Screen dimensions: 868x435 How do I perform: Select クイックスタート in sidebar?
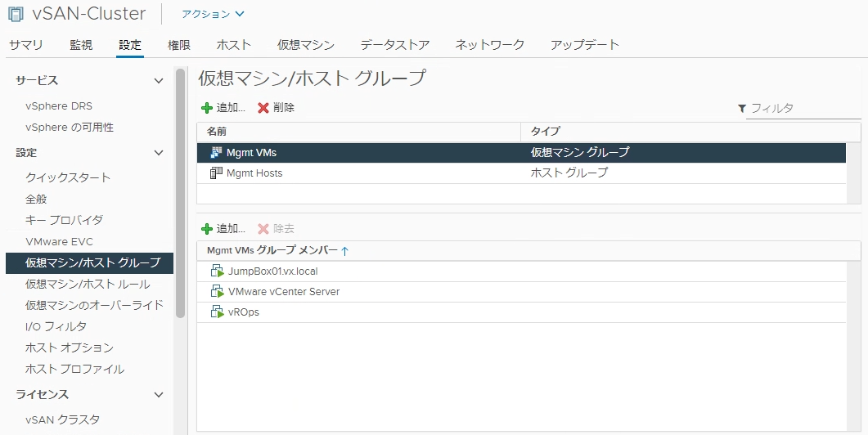click(68, 177)
